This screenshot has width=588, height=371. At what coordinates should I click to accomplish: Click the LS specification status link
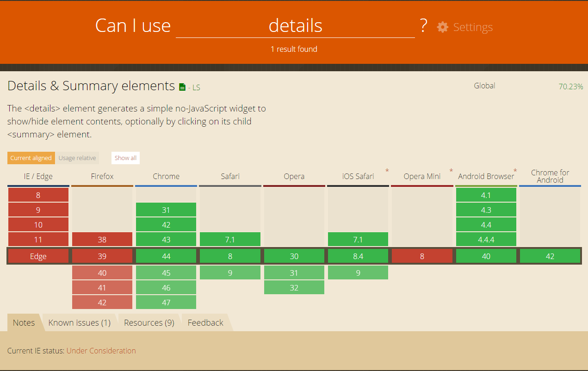pos(196,87)
